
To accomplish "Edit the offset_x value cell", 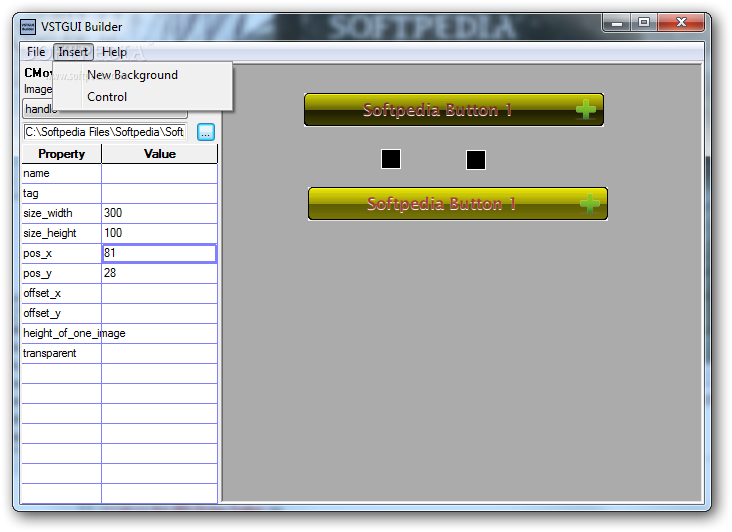I will coord(159,294).
